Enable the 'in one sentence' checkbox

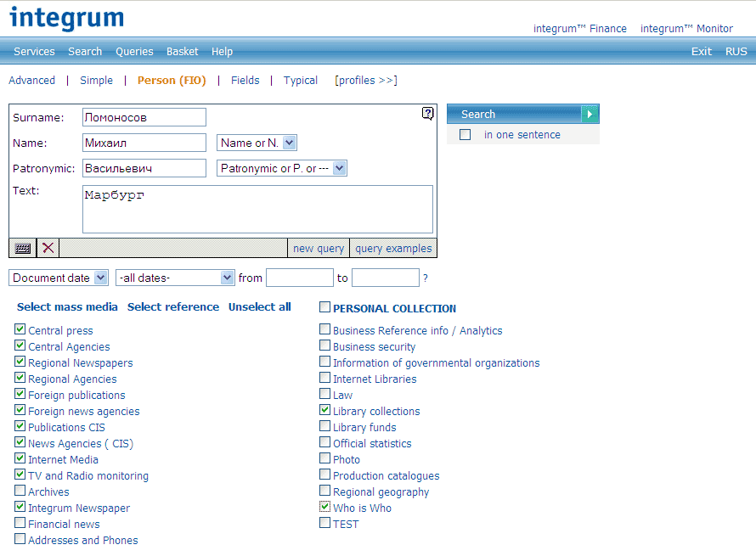(x=465, y=134)
